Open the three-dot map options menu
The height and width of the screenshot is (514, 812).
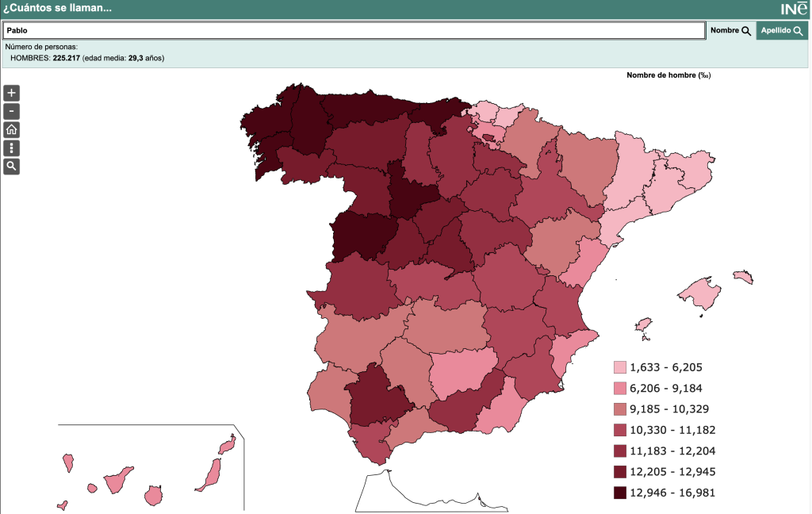11,148
